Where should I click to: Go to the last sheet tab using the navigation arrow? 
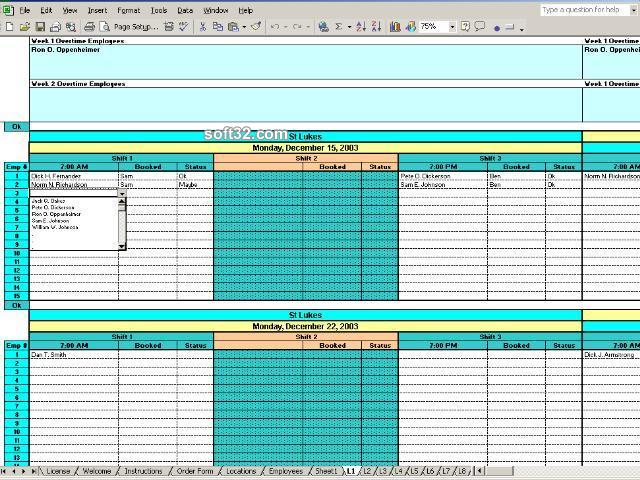click(33, 471)
